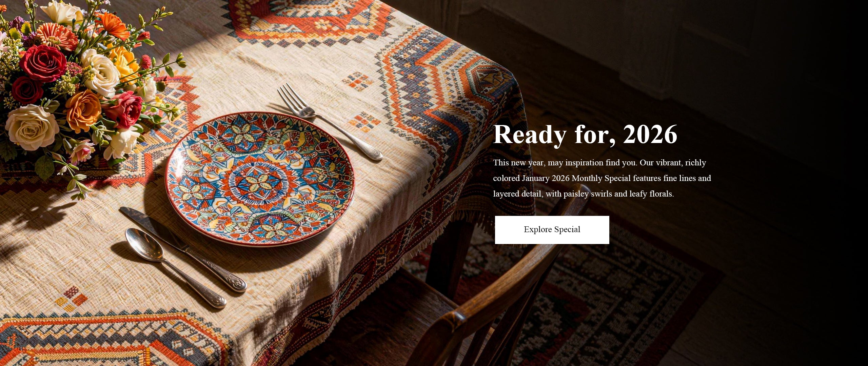The width and height of the screenshot is (868, 366).
Task: Click the "paisley swirls and leafy florals" line
Action: 583,194
